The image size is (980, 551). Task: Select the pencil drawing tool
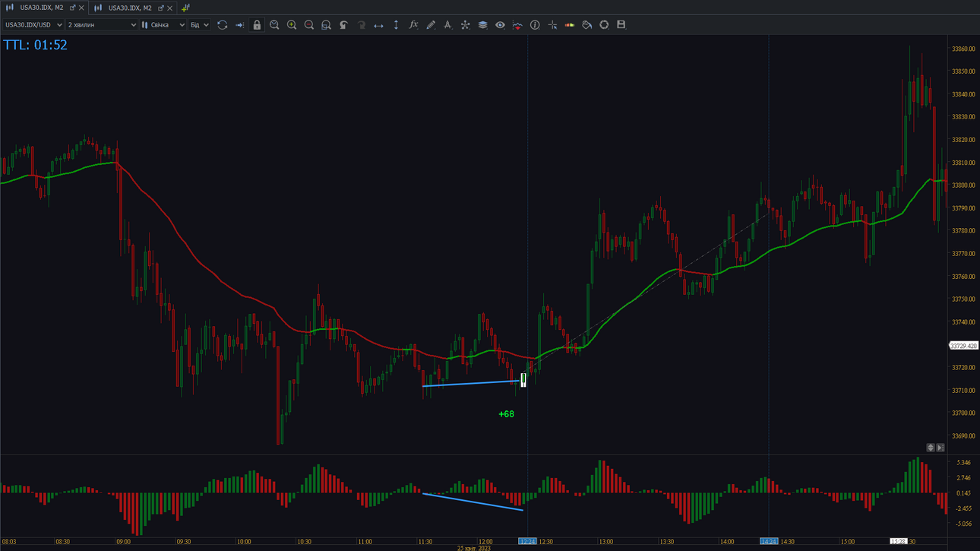[x=431, y=25]
